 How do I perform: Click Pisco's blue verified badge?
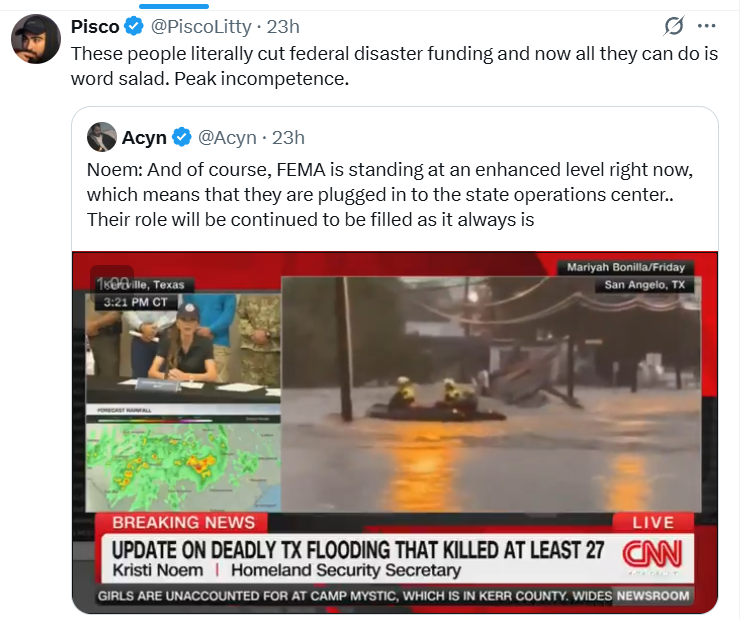(x=134, y=26)
